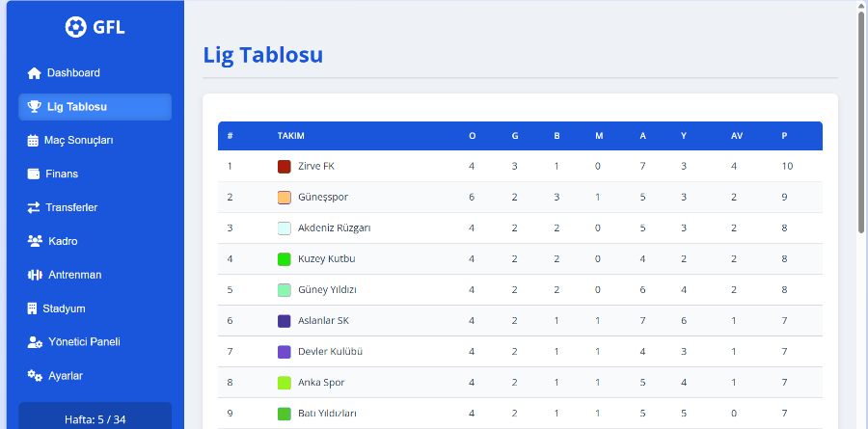The image size is (868, 429).
Task: Click the Finans wallet icon
Action: tap(33, 174)
